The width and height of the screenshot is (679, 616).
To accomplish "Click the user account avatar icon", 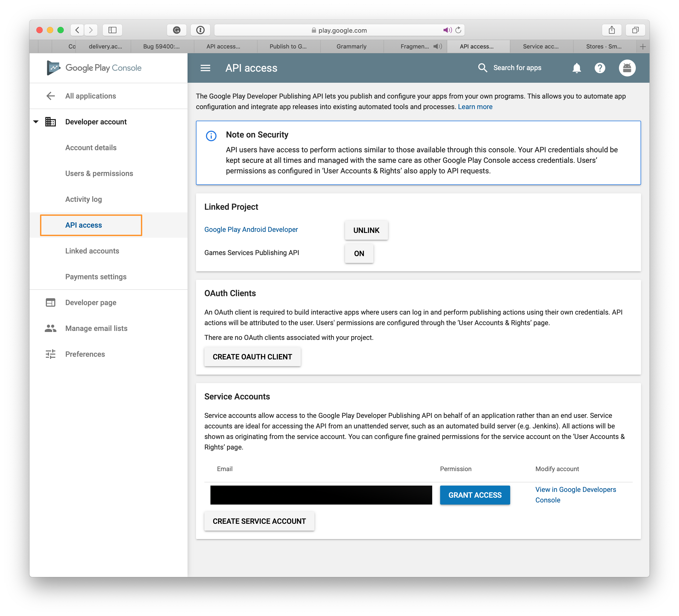I will [x=627, y=67].
